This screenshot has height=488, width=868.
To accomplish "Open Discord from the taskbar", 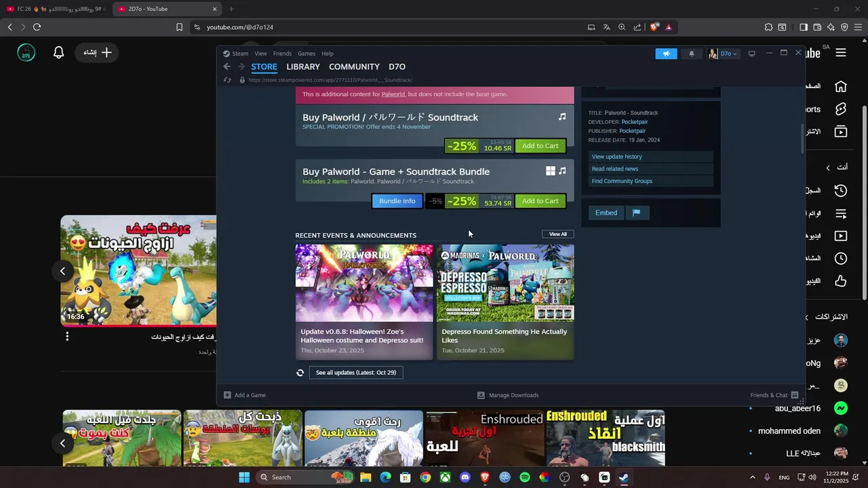I will click(465, 477).
